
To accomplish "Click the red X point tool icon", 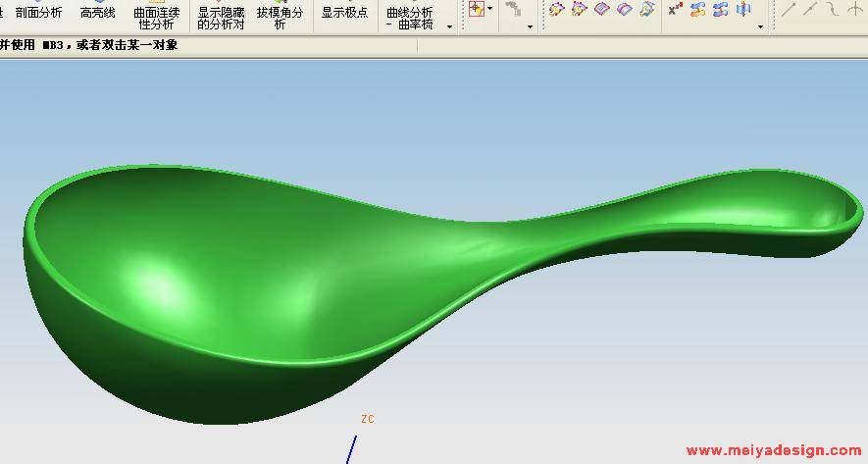I will (x=675, y=9).
